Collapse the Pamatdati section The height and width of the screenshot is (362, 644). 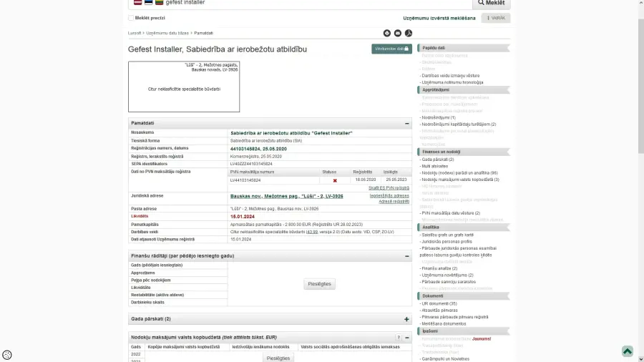[406, 123]
